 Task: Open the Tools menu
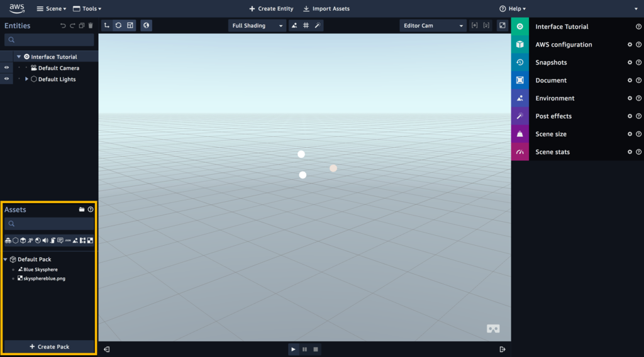87,9
